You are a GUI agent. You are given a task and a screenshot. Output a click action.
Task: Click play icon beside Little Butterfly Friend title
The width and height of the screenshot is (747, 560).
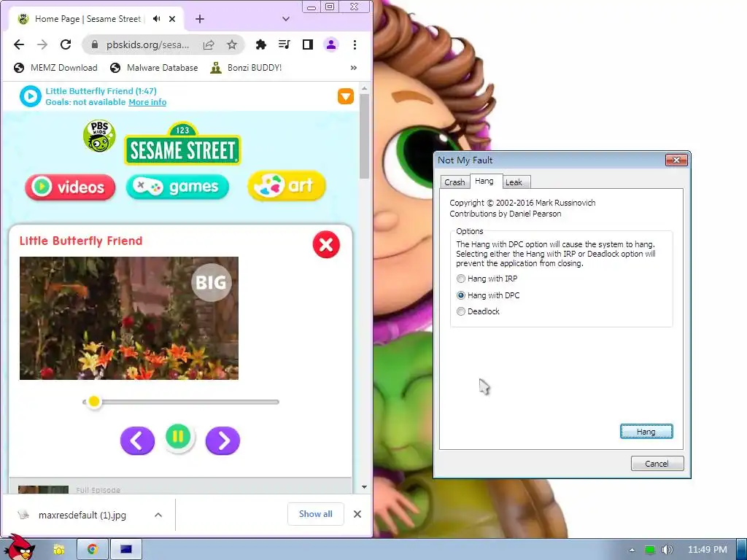pyautogui.click(x=31, y=96)
